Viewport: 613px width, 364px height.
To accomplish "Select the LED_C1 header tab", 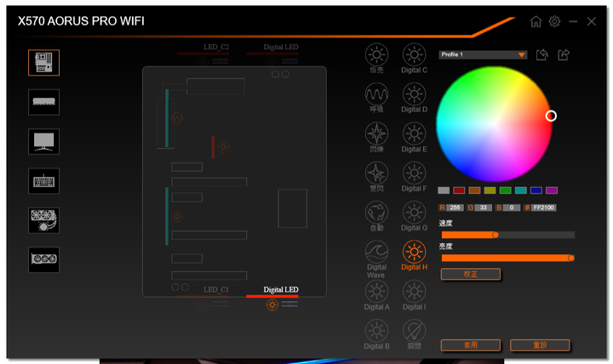I will click(x=215, y=290).
